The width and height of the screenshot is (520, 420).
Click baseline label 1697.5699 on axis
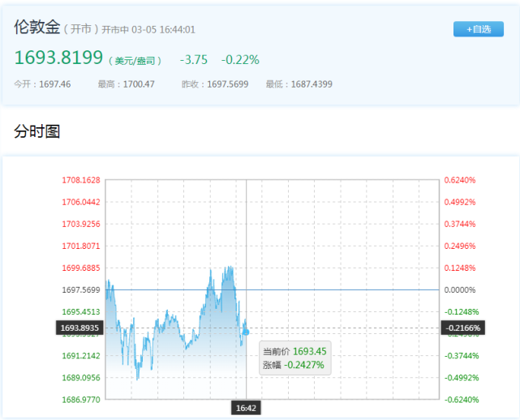pos(81,289)
